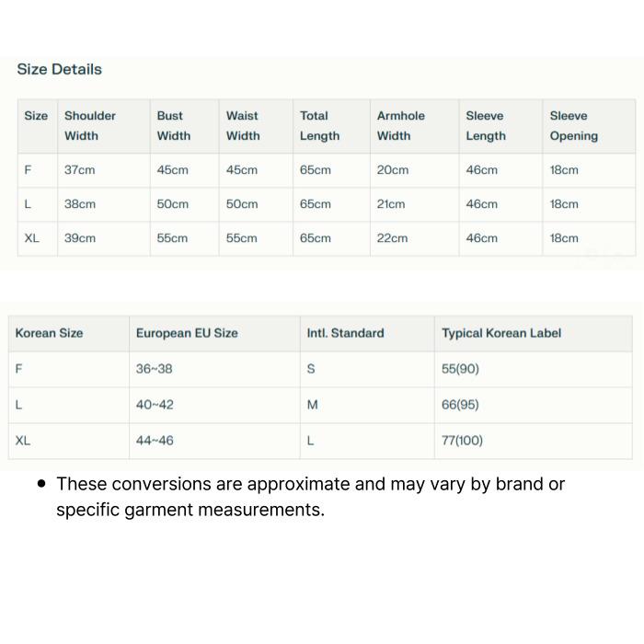Select the XL row size label
Screen dimensions: 644x644
[31, 238]
